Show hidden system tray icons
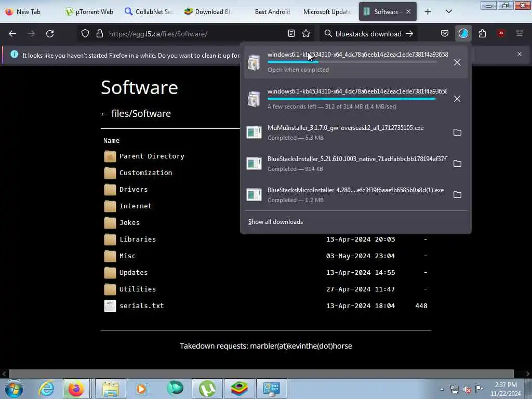 coord(442,389)
